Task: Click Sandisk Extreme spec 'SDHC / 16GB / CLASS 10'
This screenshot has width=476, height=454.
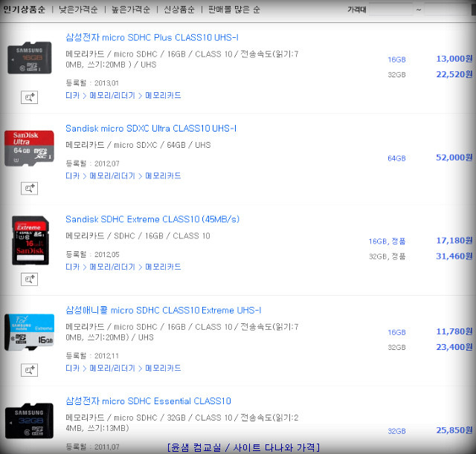Action: [x=162, y=236]
